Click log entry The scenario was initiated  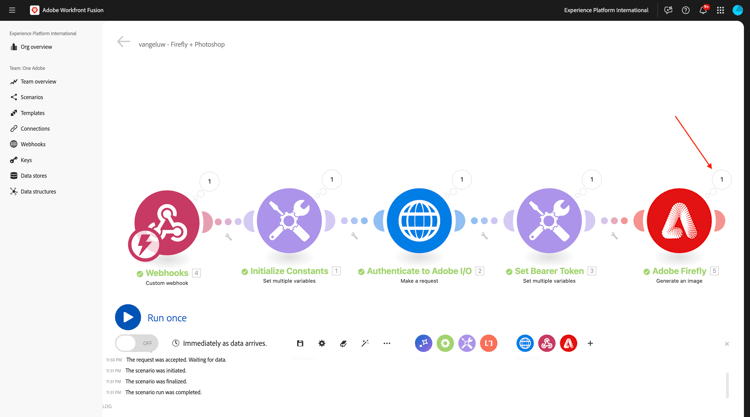(x=155, y=371)
